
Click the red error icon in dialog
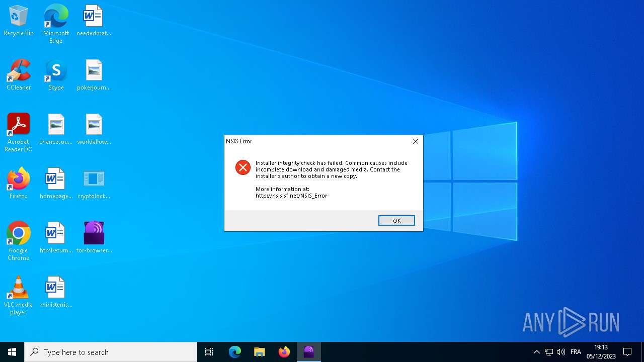(243, 167)
